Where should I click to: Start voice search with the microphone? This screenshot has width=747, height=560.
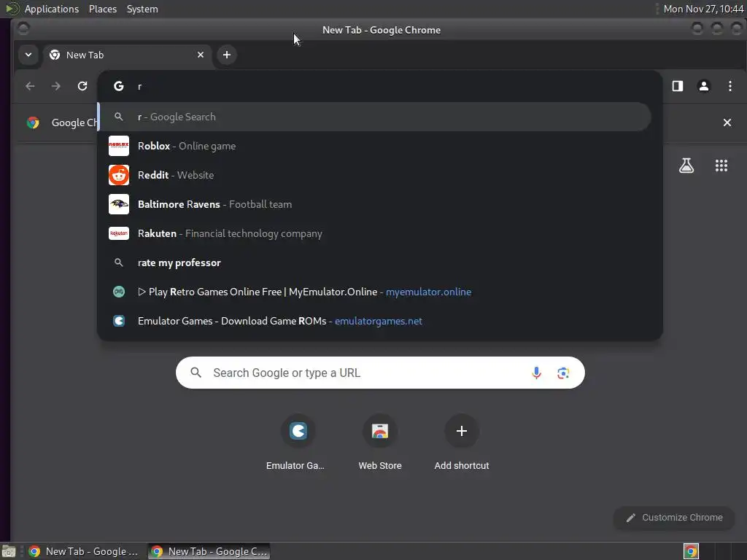[x=536, y=373]
